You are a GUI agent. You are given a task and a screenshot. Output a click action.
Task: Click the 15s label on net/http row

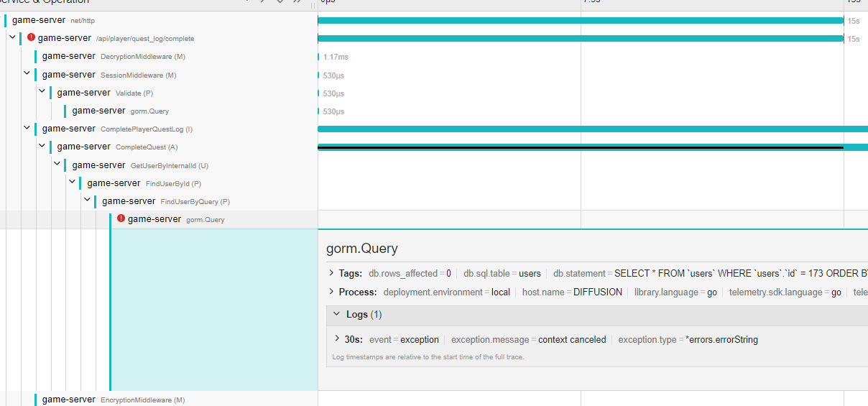point(854,21)
